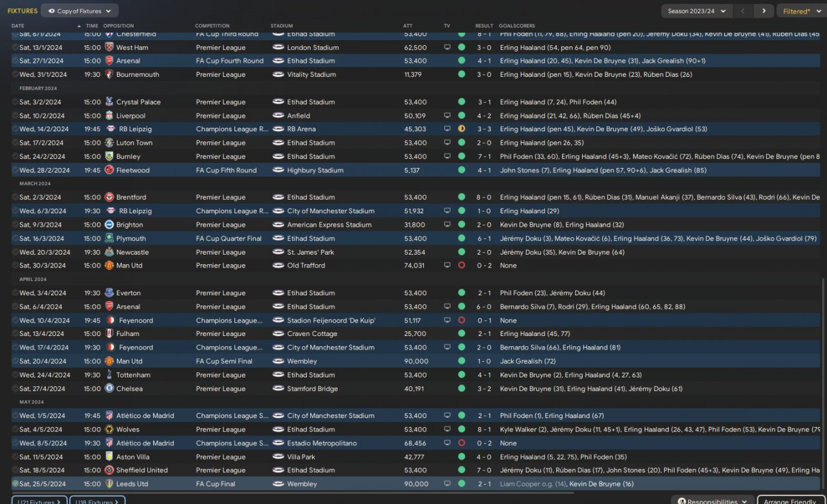827x504 pixels.
Task: Go to the previous season using the left arrow
Action: tap(743, 11)
